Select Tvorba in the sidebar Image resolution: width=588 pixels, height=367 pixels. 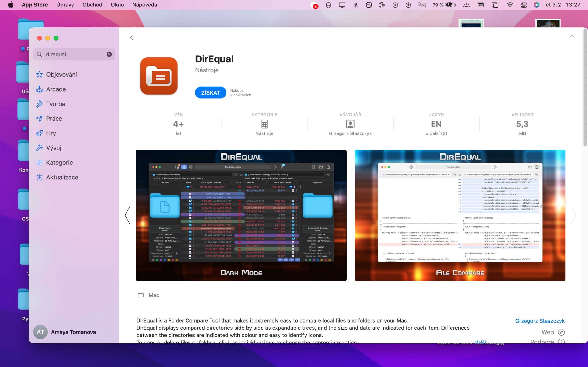(x=56, y=104)
